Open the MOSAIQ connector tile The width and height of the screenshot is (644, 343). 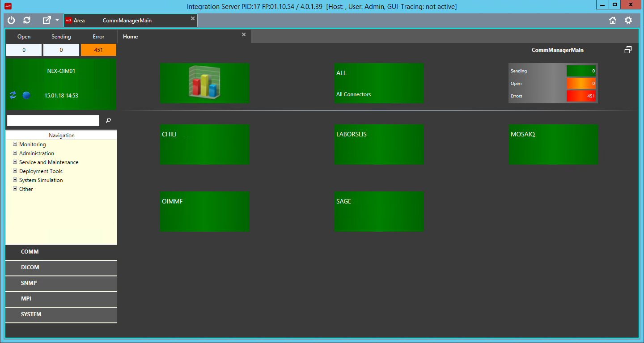tap(553, 144)
